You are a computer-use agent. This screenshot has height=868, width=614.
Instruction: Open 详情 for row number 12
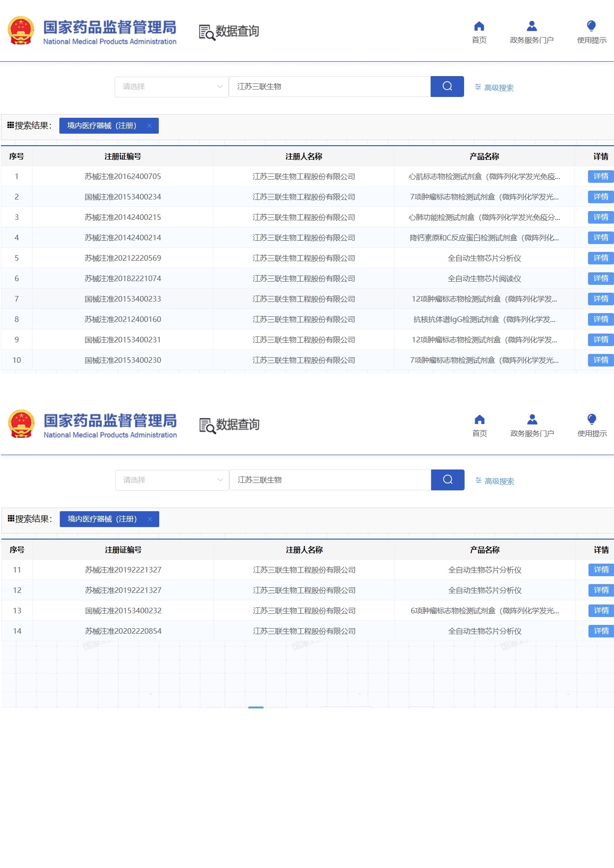pos(601,590)
